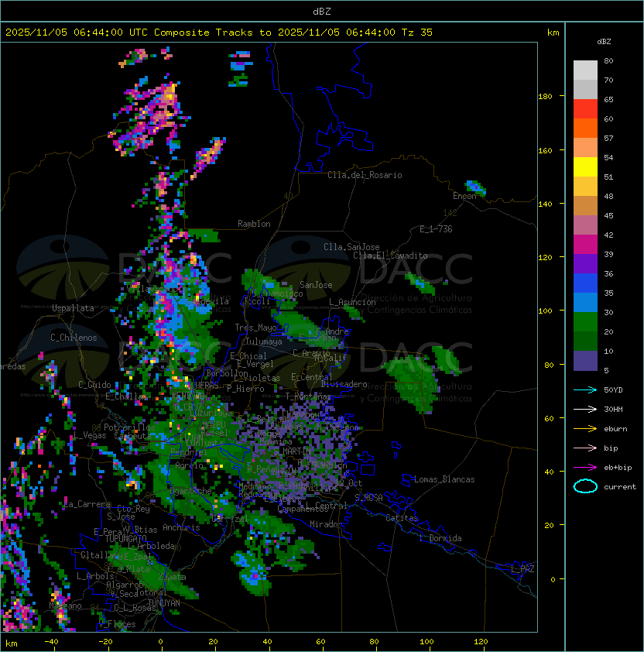Viewport: 644px width, 652px height.
Task: Click the 'Anchoris' label
Action: (181, 527)
